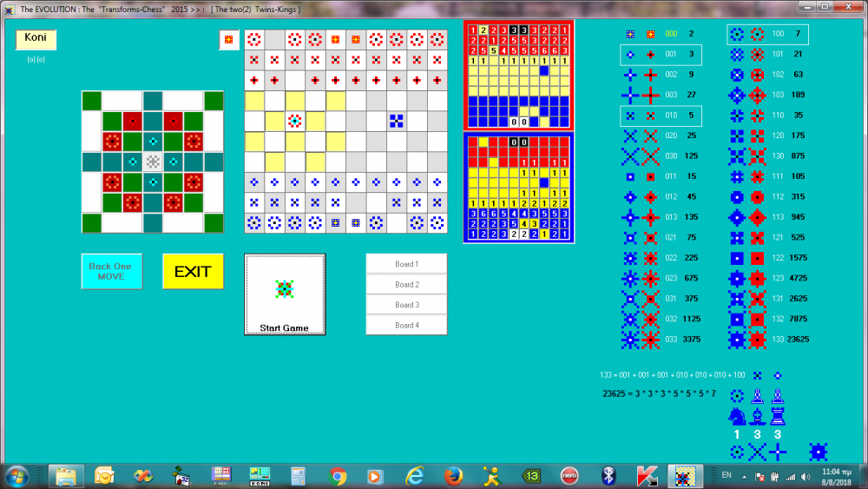Click the value 23625 in the 133 row
Viewport: 868px width, 489px height.
[798, 340]
